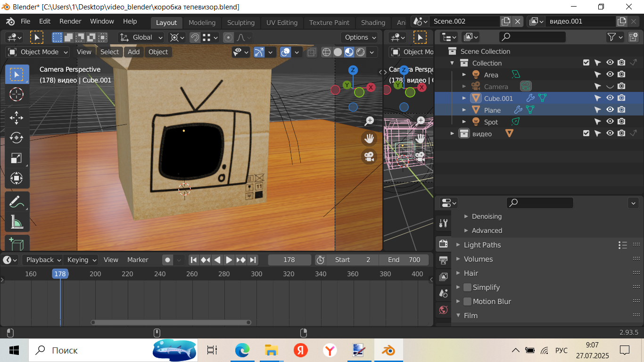Open the Output Properties tab icon

[443, 260]
